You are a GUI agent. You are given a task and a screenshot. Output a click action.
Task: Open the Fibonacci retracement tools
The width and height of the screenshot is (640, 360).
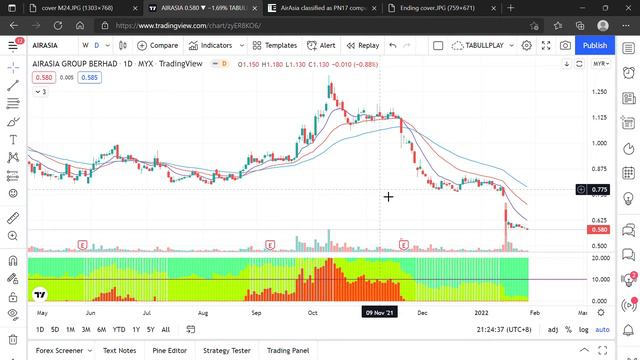click(13, 103)
